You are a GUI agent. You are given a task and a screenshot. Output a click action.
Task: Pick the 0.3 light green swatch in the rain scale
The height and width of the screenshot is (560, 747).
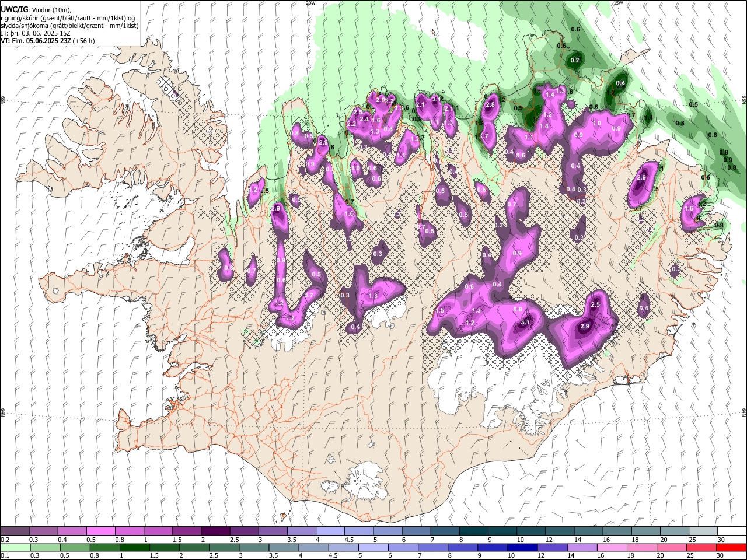[x=45, y=547]
